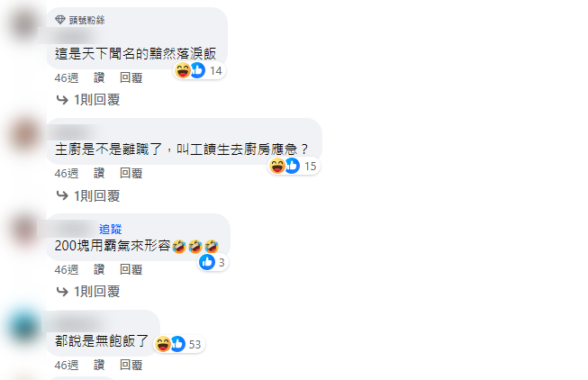588x380 pixels.
Task: Expand 1則回覆 under 主廚 comment
Action: click(x=96, y=195)
